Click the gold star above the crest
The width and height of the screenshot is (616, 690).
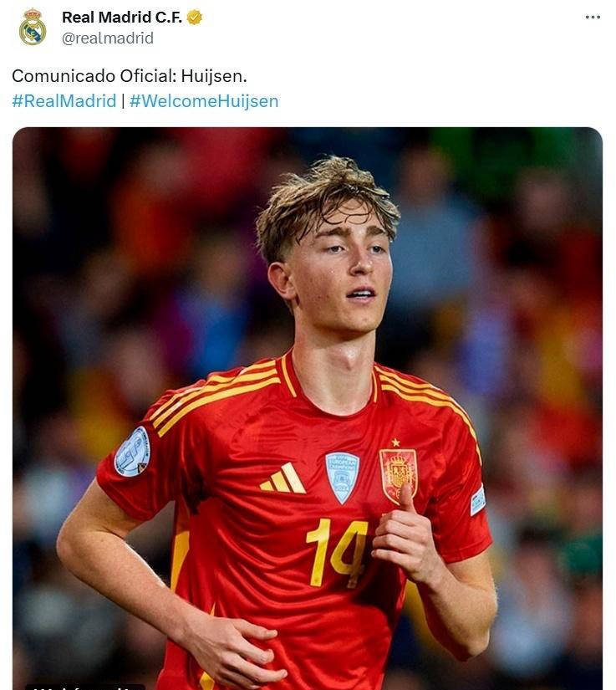point(395,442)
